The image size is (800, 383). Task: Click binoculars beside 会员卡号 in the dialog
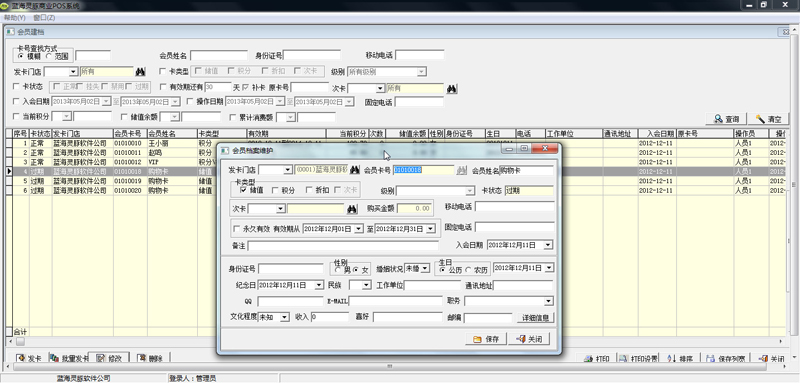point(462,170)
